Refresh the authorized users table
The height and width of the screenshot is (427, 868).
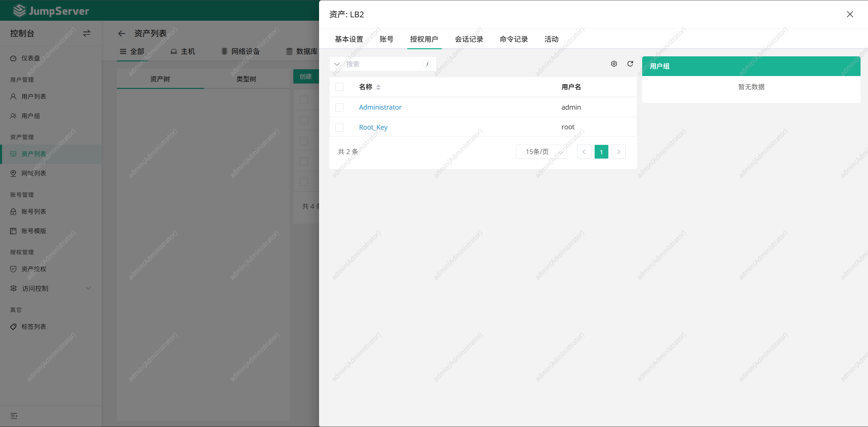630,64
